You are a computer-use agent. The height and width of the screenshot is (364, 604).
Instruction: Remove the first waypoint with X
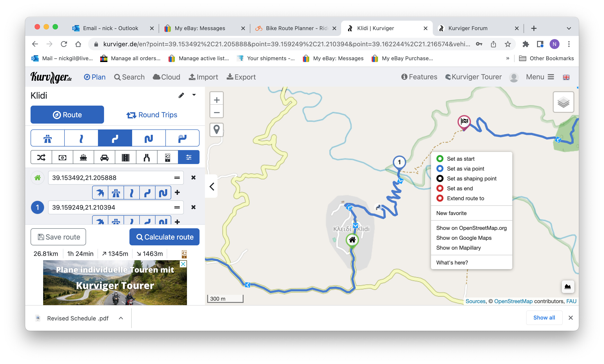click(x=193, y=178)
